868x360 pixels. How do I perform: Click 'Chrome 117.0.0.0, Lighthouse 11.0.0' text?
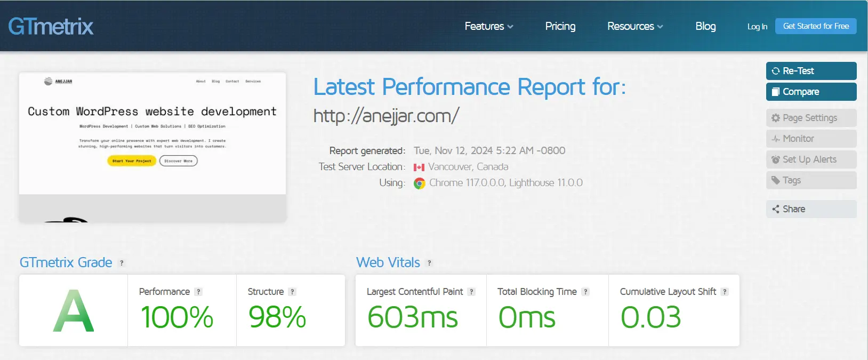coord(506,183)
